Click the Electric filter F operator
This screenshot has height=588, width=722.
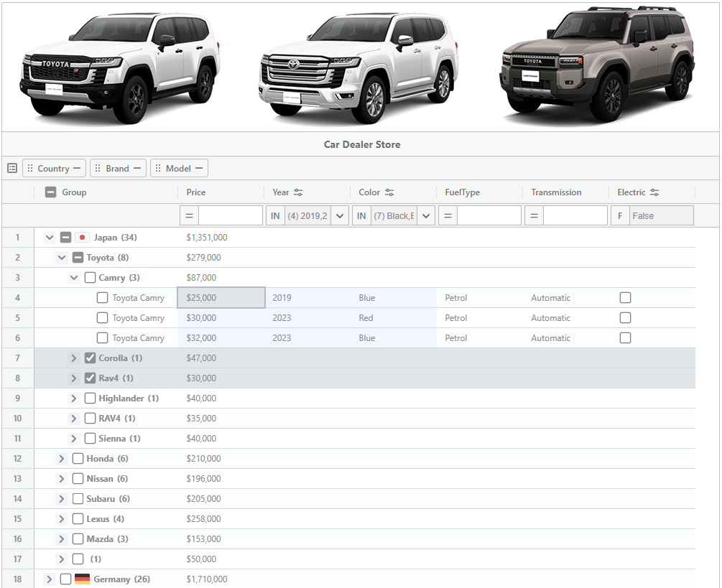pos(620,216)
